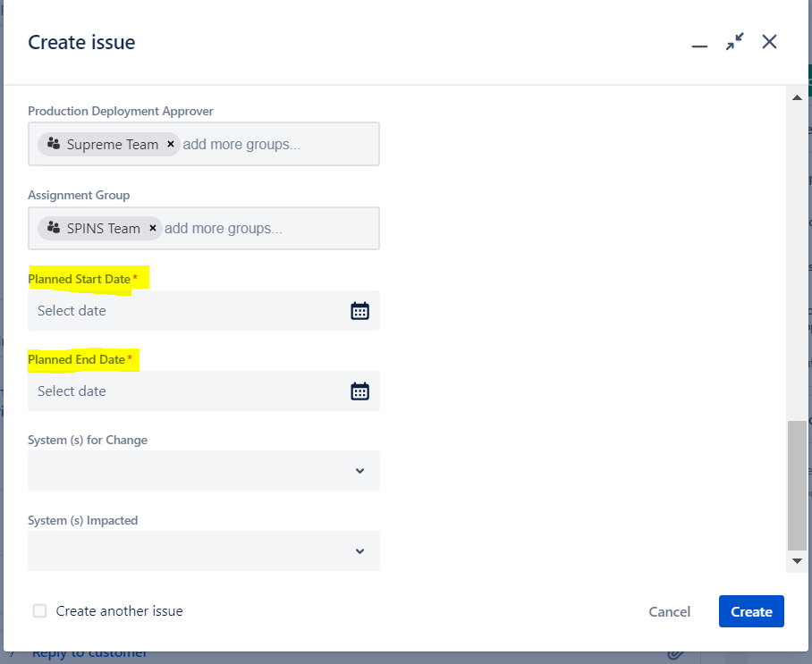Open the Planned Start Date calendar picker
The height and width of the screenshot is (664, 812).
point(359,310)
